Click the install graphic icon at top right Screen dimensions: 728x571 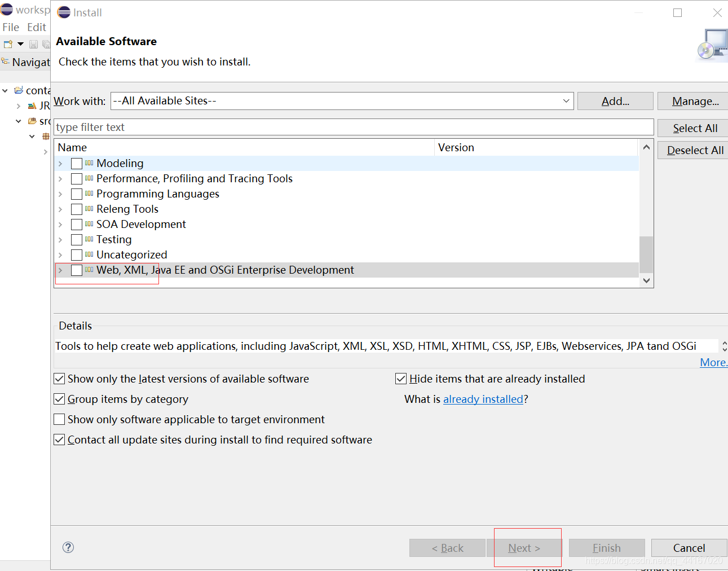711,46
